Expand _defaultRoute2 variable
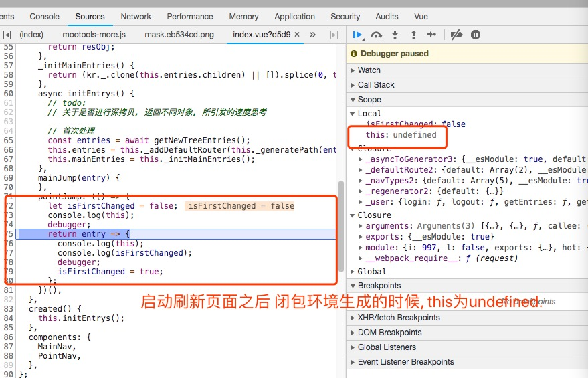 pyautogui.click(x=361, y=170)
